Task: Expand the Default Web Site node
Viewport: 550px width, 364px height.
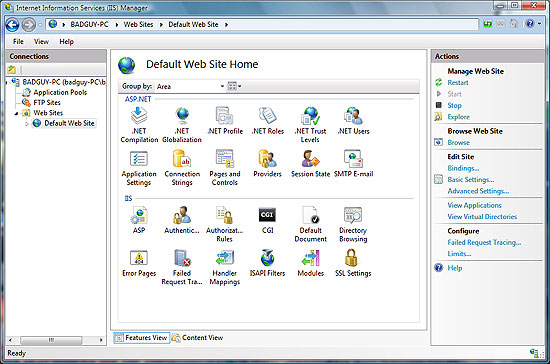Action: pyautogui.click(x=27, y=123)
